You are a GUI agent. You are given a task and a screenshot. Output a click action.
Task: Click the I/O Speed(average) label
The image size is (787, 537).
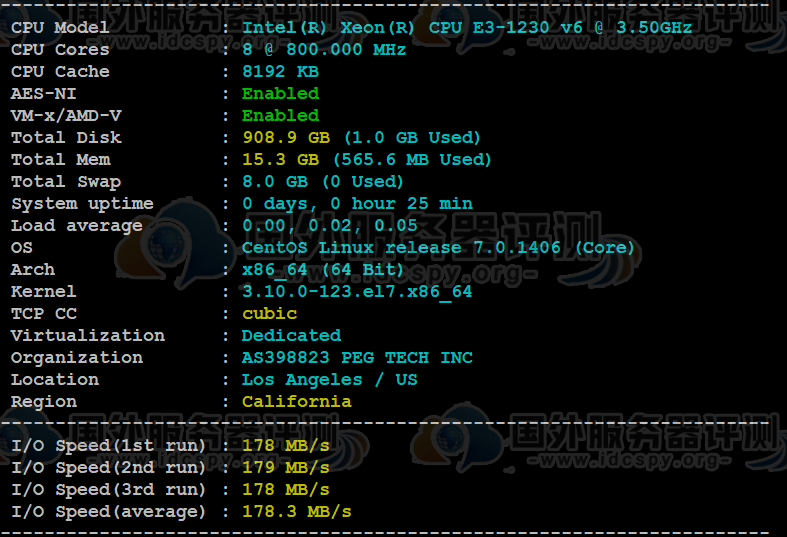[108, 512]
